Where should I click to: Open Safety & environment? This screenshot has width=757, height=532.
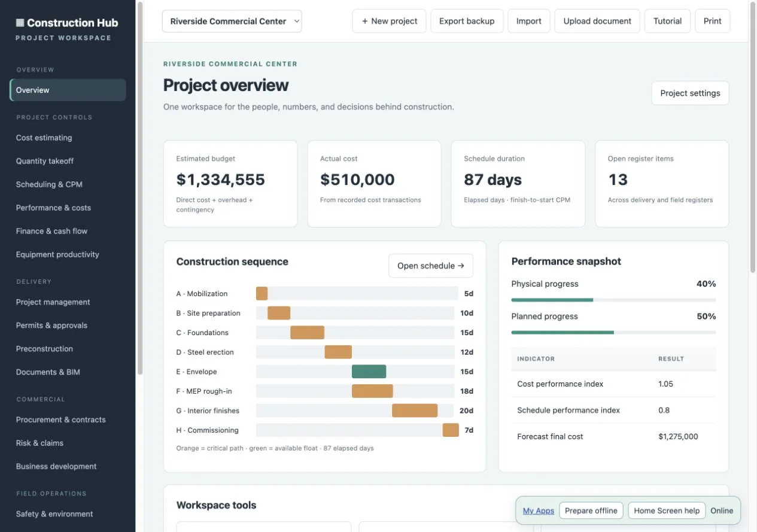[x=68, y=514]
